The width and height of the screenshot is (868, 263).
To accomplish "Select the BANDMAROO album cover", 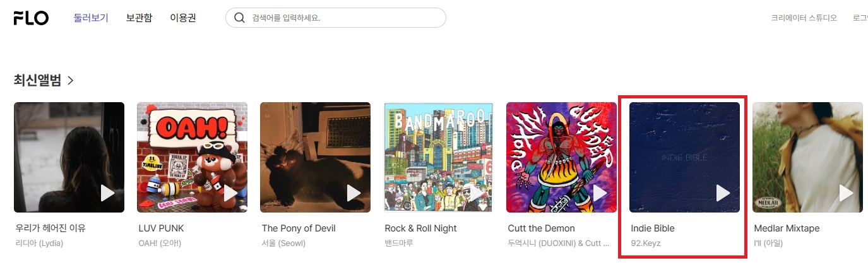I will [x=438, y=157].
